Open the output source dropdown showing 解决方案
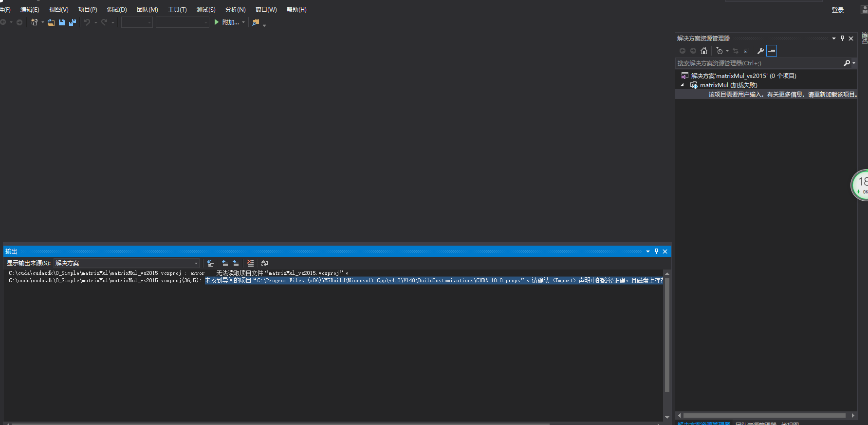868x425 pixels. [x=127, y=263]
